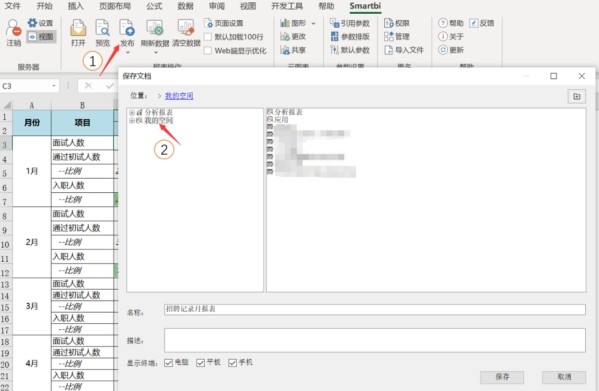Click the 取消 button
This screenshot has height=391, width=599.
pyautogui.click(x=563, y=377)
